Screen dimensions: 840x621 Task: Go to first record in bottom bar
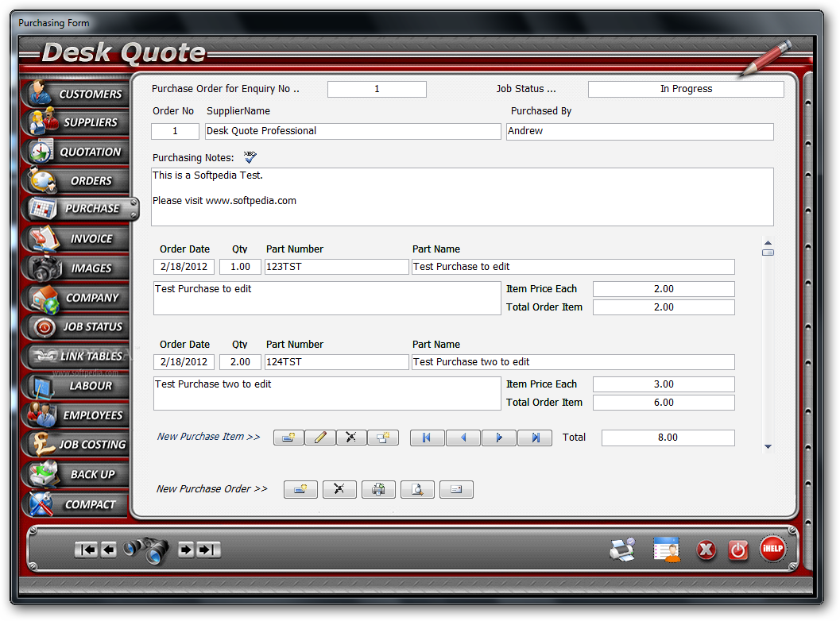[x=87, y=550]
